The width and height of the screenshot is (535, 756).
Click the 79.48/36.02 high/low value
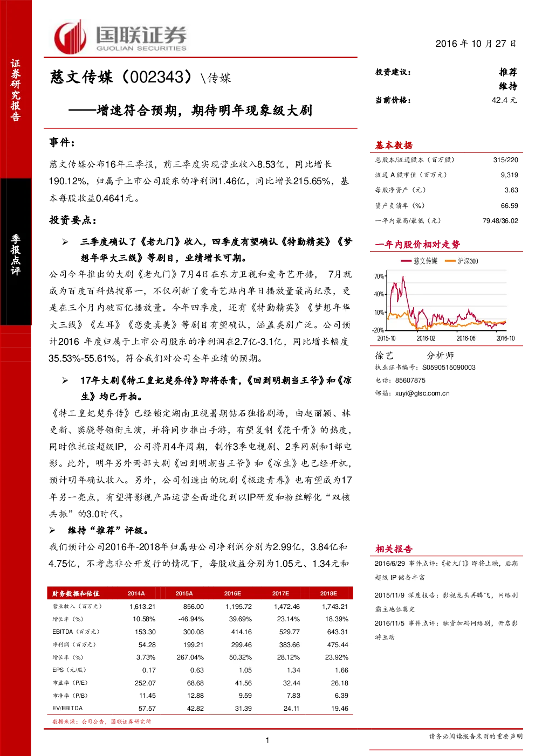(500, 221)
